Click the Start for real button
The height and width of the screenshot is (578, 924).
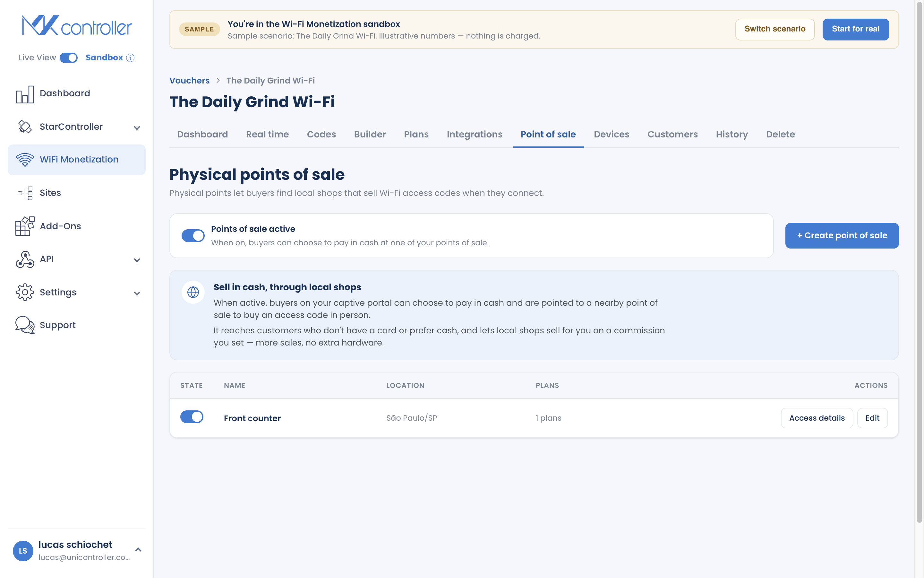point(856,29)
